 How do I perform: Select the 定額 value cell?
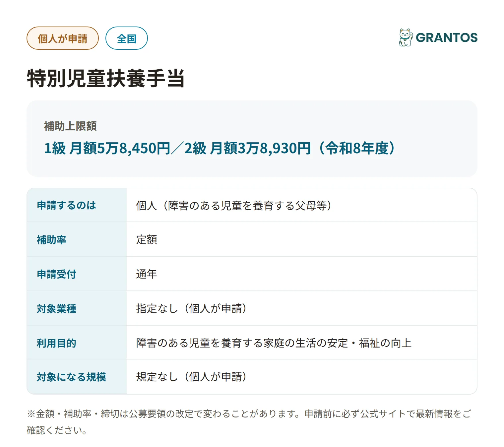coord(301,239)
